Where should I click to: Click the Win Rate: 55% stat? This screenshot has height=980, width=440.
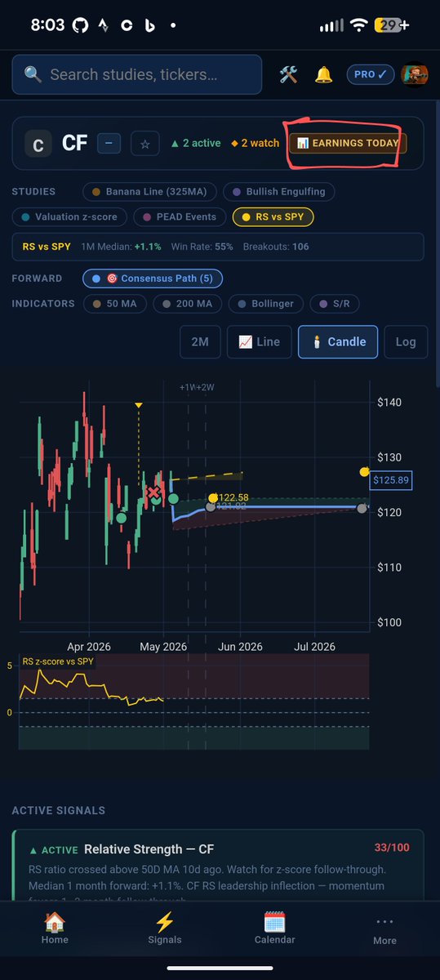(201, 246)
